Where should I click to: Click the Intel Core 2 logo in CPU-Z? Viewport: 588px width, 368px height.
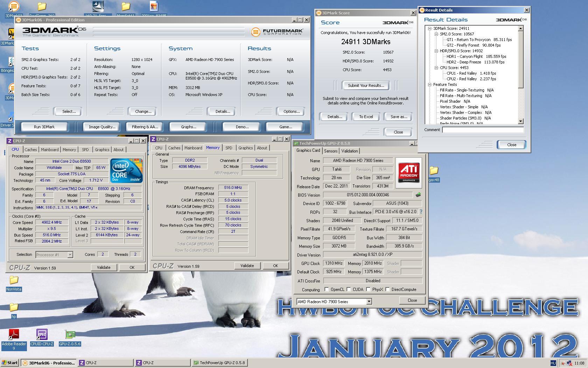126,171
